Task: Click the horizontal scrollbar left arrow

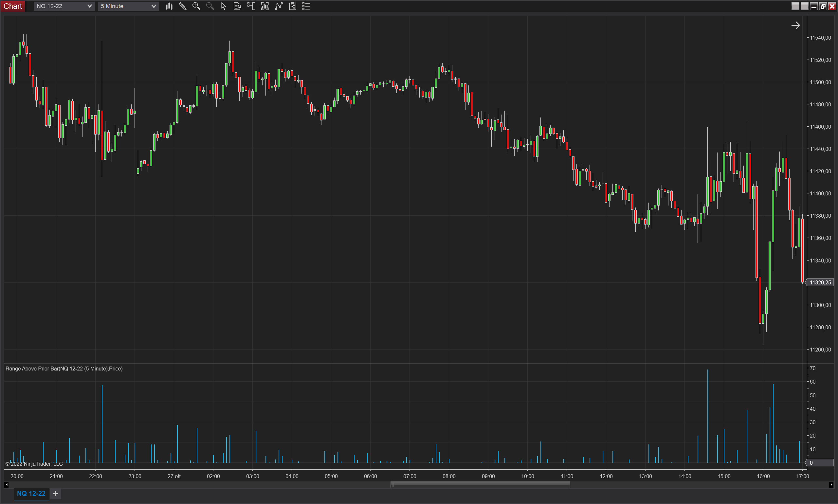Action: click(6, 485)
